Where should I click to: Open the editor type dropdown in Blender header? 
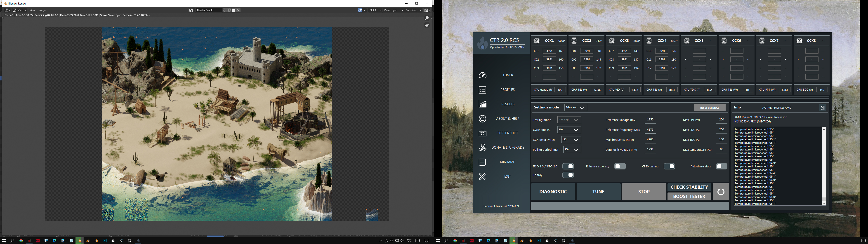click(7, 10)
